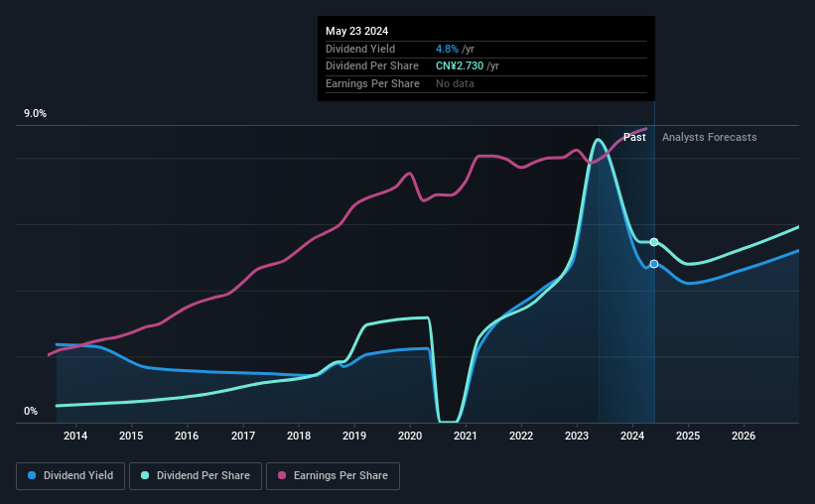The image size is (815, 504).
Task: Click the May 23 2024 tooltip date
Action: [x=356, y=31]
